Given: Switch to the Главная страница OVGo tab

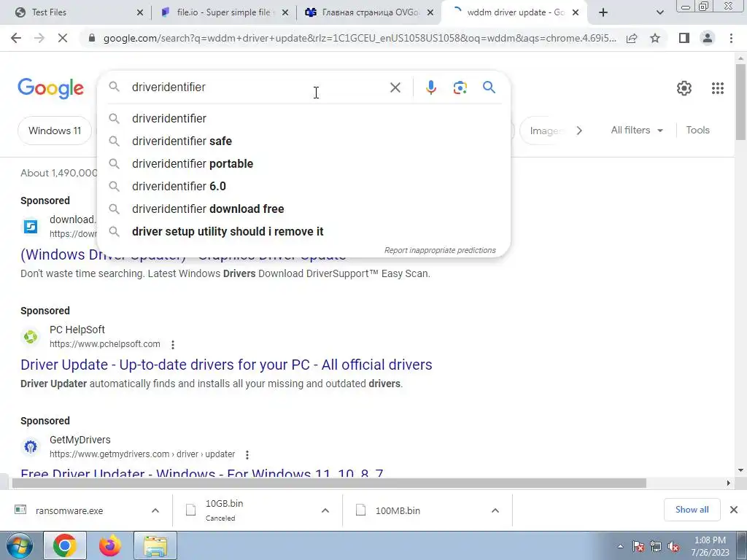Looking at the screenshot, I should point(370,12).
